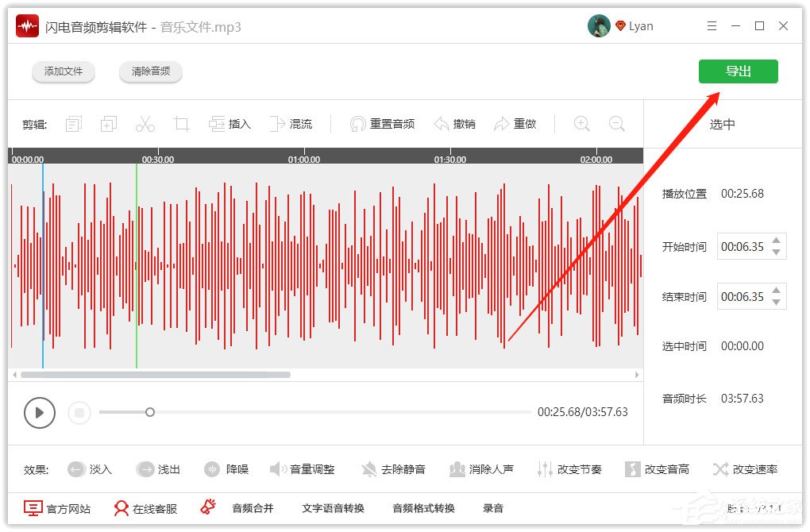Open the 插入 insert audio tool
The image size is (810, 532).
click(x=230, y=123)
